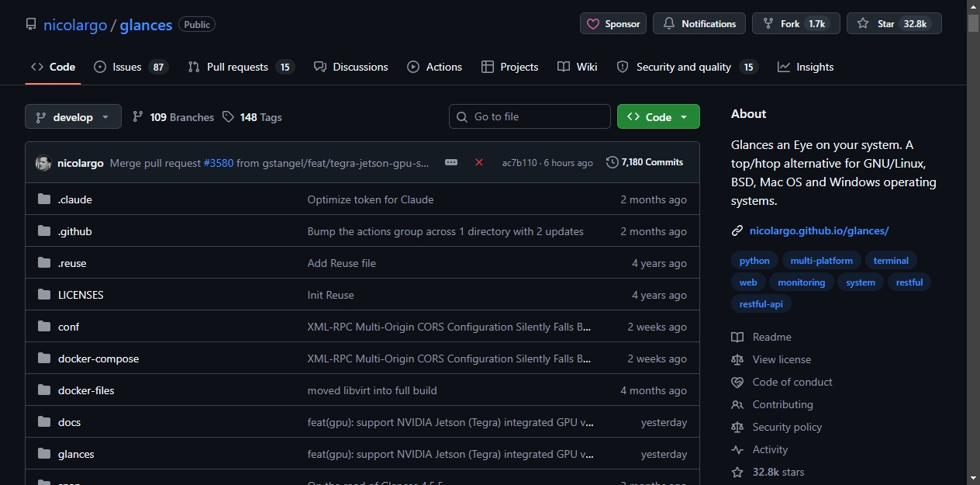Focus the Go to file search field
Viewport: 980px width, 485px height.
click(530, 116)
